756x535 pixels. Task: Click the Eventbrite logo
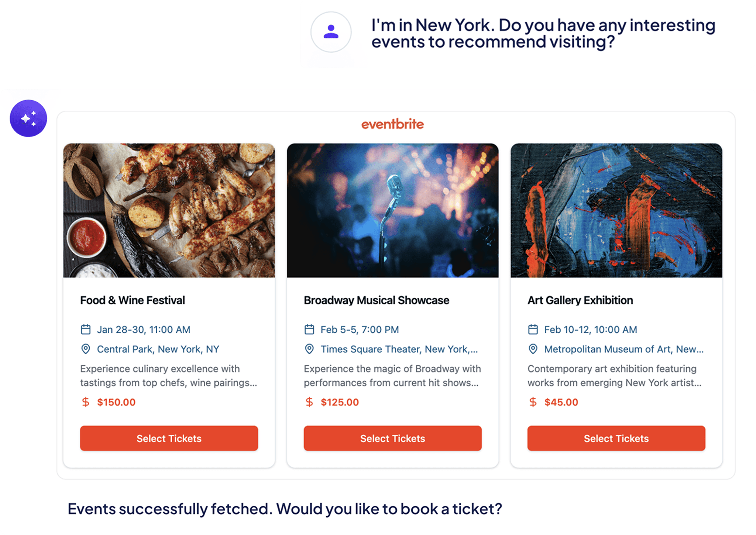[x=392, y=124]
